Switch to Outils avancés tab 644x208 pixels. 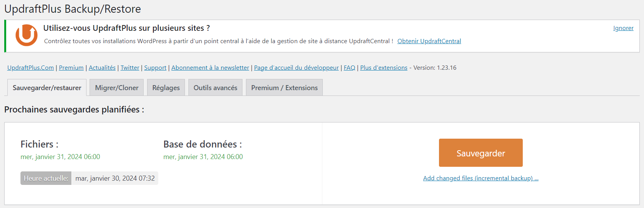pyautogui.click(x=215, y=88)
